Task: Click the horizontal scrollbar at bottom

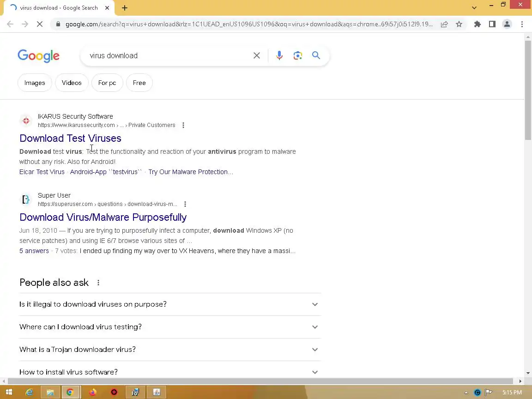Action: coord(260,381)
